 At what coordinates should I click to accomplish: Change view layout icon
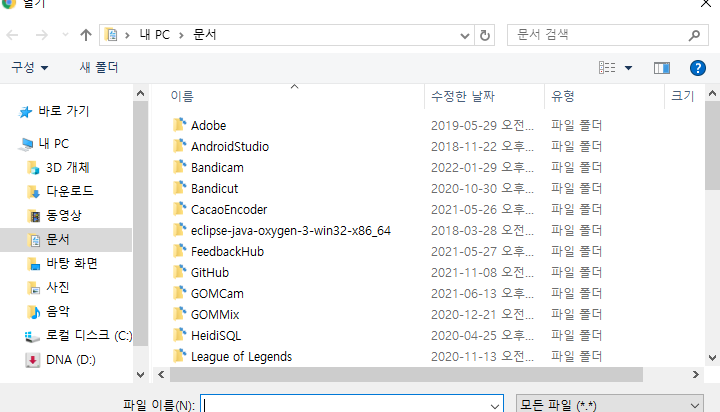point(607,68)
